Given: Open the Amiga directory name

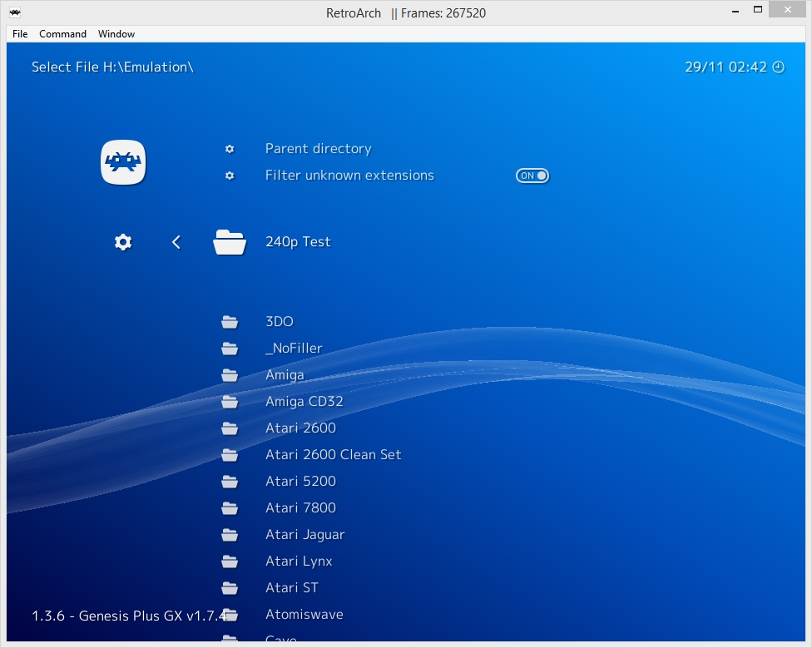Looking at the screenshot, I should click(x=285, y=374).
